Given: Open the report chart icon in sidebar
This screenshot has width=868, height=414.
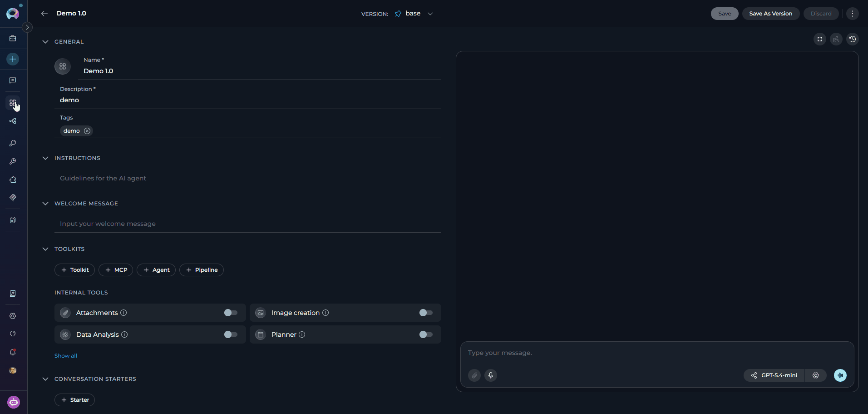Looking at the screenshot, I should (13, 294).
